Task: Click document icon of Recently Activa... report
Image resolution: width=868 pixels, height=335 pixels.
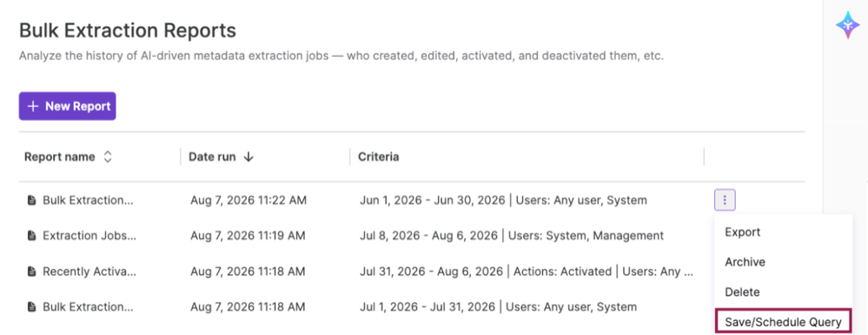Action: pyautogui.click(x=32, y=271)
